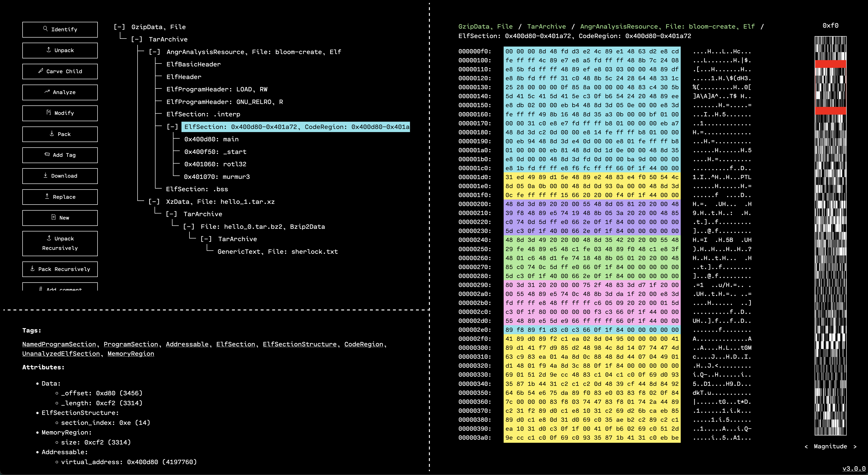Select GenericText sherlock.txt in tree
The image size is (868, 475).
point(277,252)
